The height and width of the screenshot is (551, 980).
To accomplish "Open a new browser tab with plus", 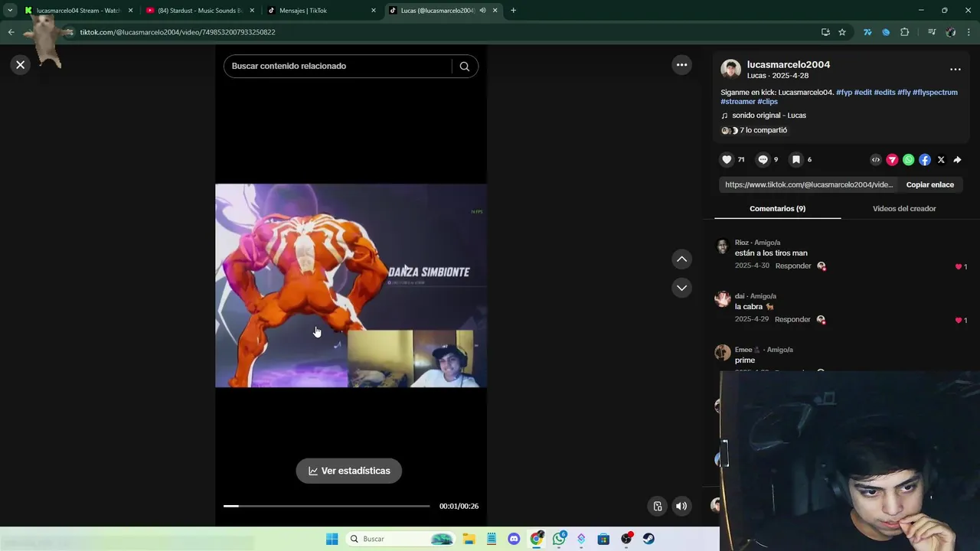I will (x=513, y=11).
